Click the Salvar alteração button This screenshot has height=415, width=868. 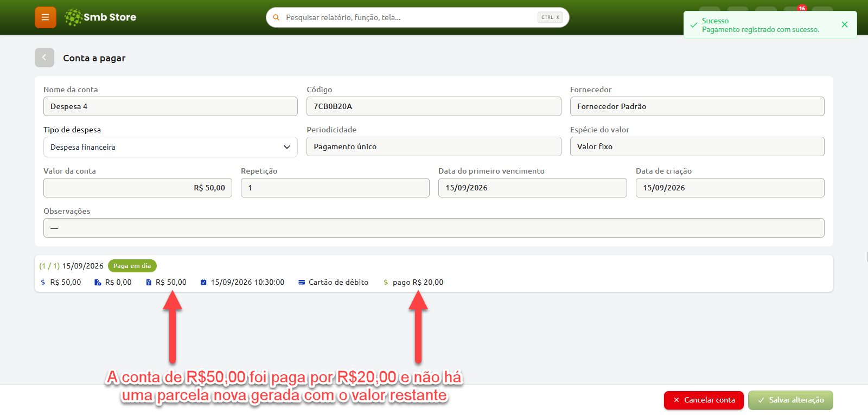click(x=790, y=400)
